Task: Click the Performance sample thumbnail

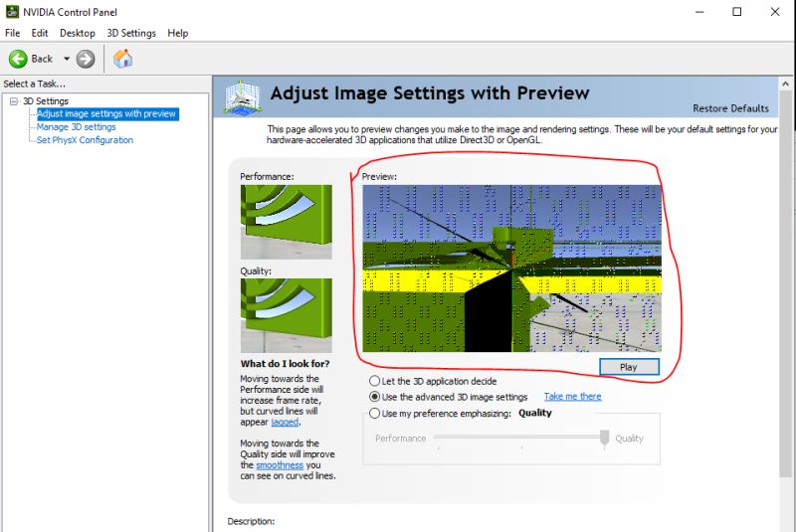Action: (287, 222)
